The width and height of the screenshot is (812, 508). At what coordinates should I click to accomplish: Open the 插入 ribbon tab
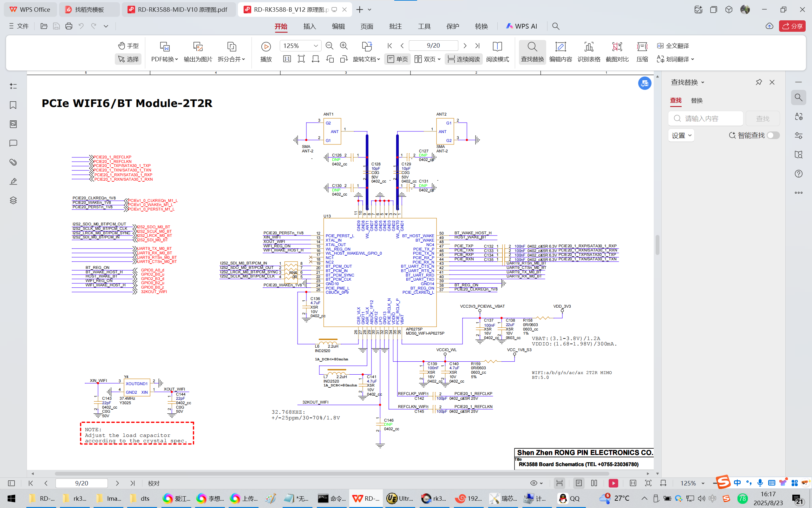tap(309, 26)
